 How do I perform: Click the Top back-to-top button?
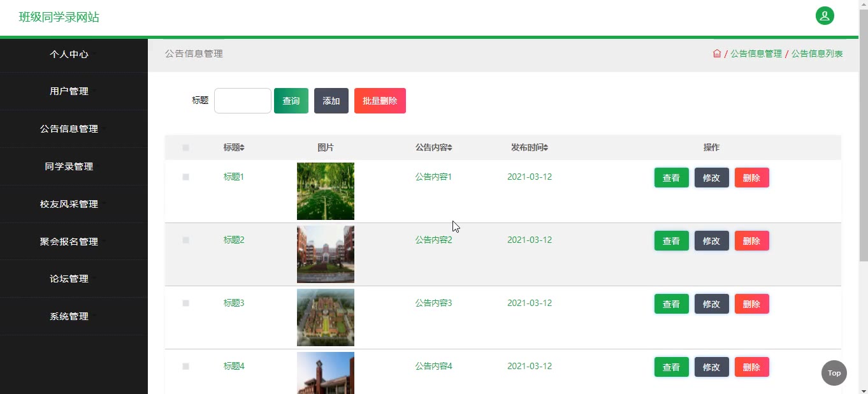coord(834,373)
